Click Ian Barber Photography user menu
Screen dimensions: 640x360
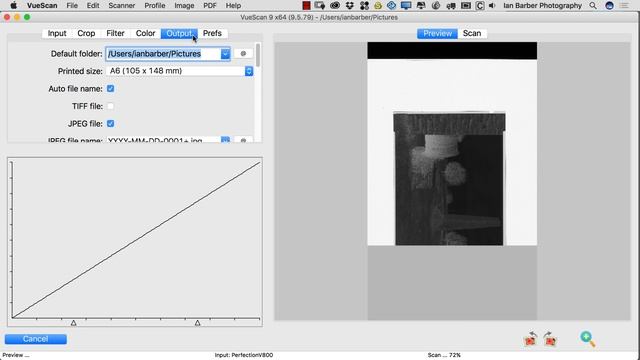point(542,6)
